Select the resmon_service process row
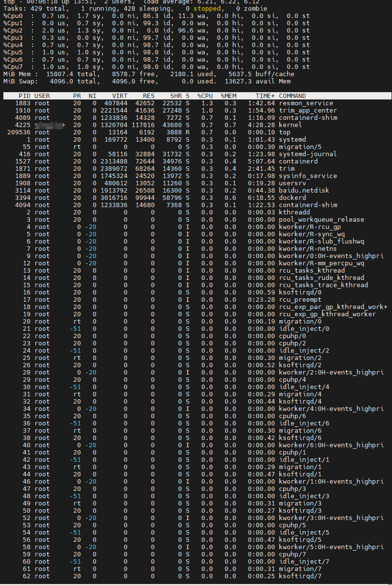The height and width of the screenshot is (585, 392). pyautogui.click(x=306, y=103)
